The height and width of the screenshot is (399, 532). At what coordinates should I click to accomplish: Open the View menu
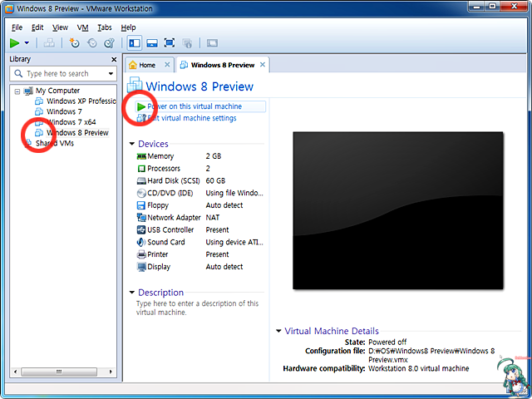tap(60, 27)
